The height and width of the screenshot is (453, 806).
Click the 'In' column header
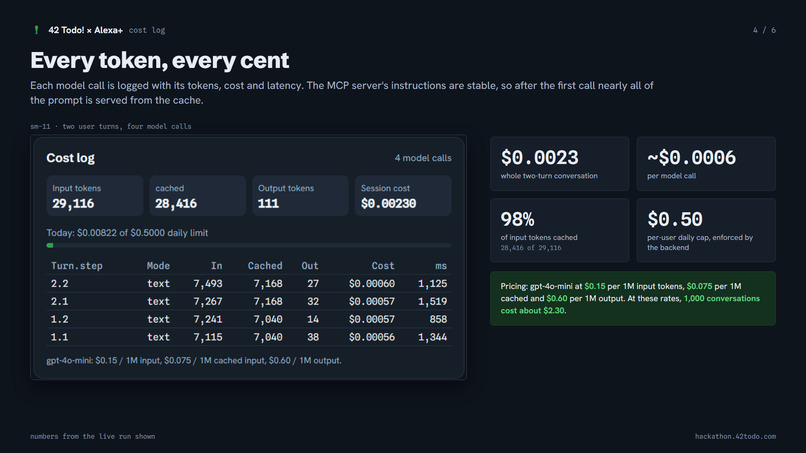(x=216, y=266)
